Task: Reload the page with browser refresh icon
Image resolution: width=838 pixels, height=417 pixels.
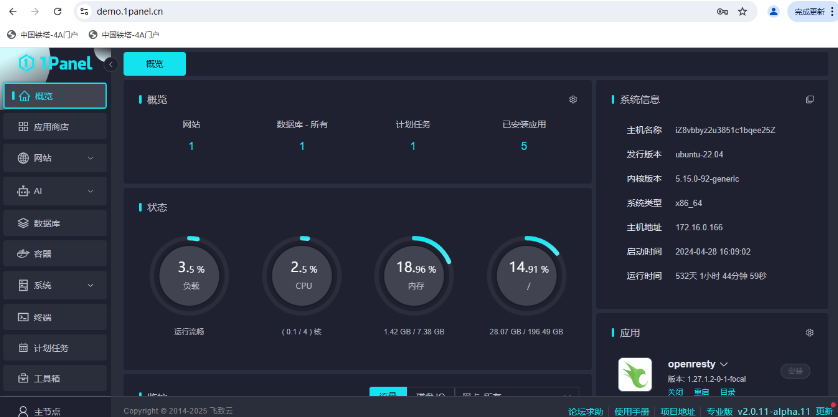Action: pos(58,12)
